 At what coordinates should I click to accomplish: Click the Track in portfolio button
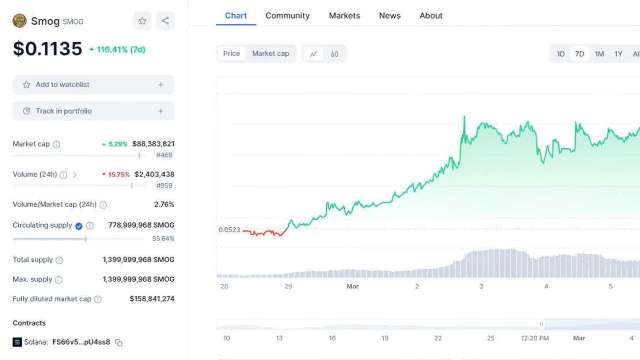(x=93, y=111)
